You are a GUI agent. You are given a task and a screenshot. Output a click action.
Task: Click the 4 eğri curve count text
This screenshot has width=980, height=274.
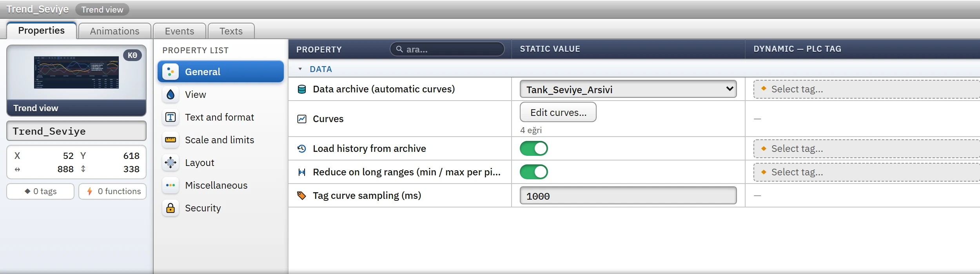(531, 130)
